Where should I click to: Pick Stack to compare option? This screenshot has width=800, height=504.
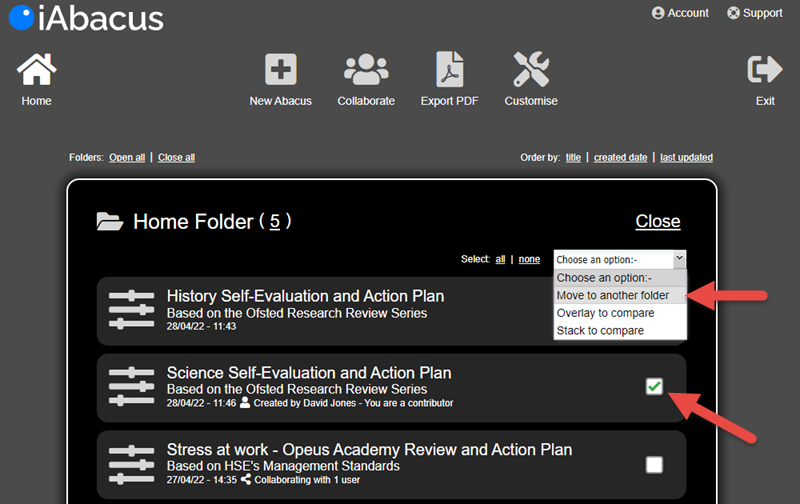[601, 330]
